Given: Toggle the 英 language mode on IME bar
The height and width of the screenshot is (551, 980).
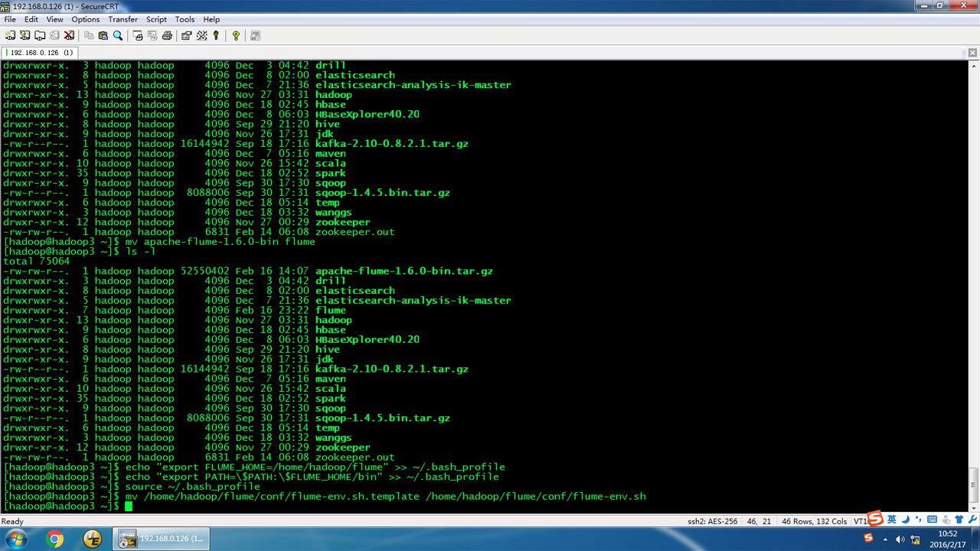Looking at the screenshot, I should point(891,520).
